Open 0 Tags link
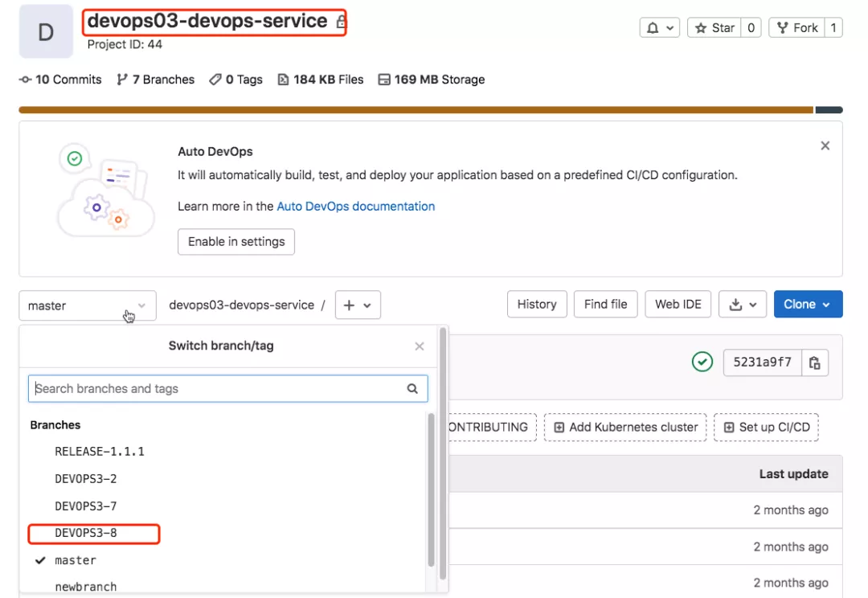Screen dimensions: 868x598 (x=235, y=80)
